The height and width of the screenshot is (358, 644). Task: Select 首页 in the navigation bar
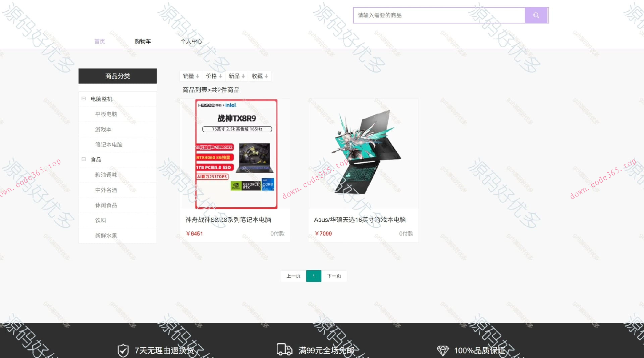point(99,41)
